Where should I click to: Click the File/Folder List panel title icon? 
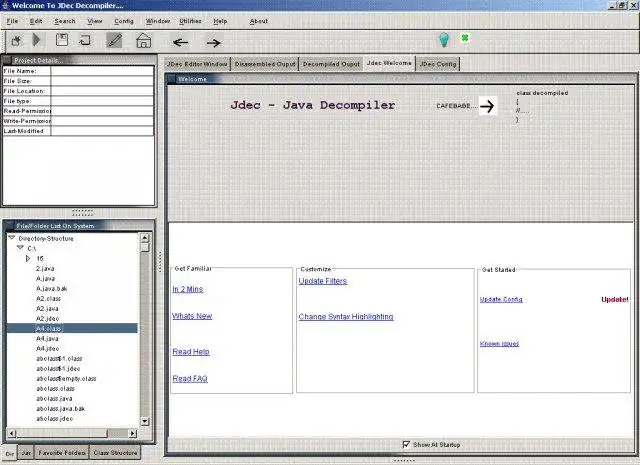(x=9, y=225)
